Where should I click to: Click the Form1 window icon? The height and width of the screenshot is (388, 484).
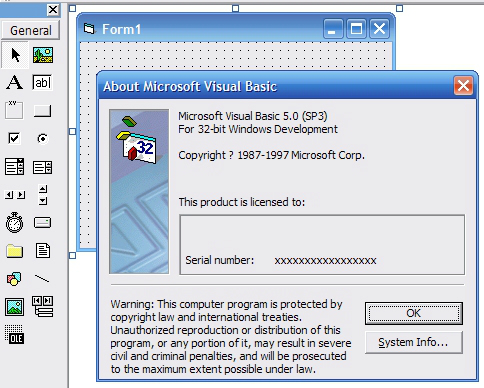(x=89, y=29)
